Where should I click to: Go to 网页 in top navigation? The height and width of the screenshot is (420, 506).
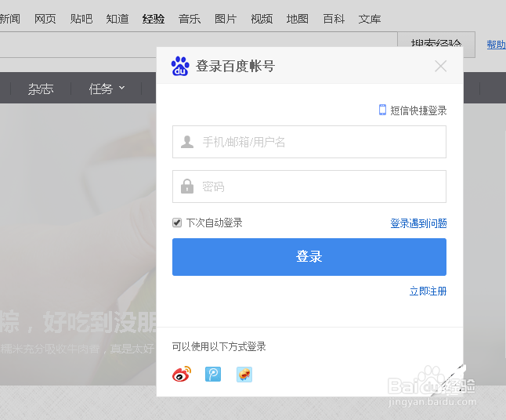(45, 19)
